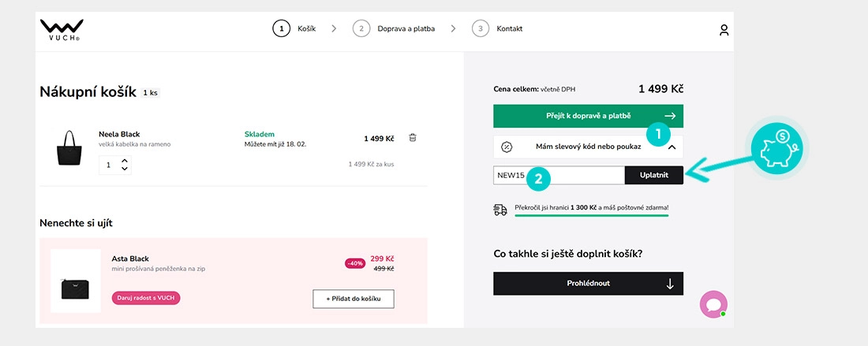Viewport: 868px width, 346px height.
Task: Apply the code with the Uplatnit button
Action: pos(654,175)
